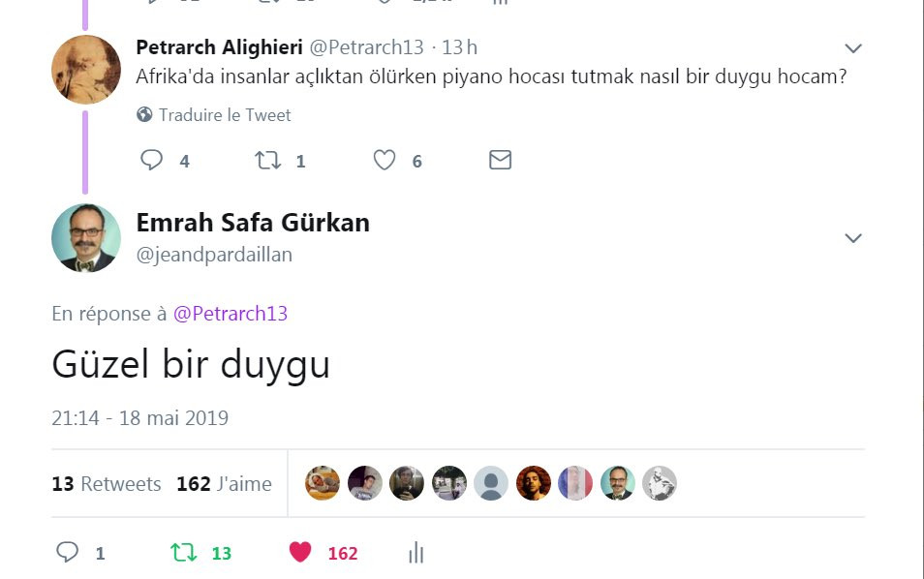This screenshot has height=579, width=924.
Task: Open the @jeandpardaillan handle
Action: point(214,255)
